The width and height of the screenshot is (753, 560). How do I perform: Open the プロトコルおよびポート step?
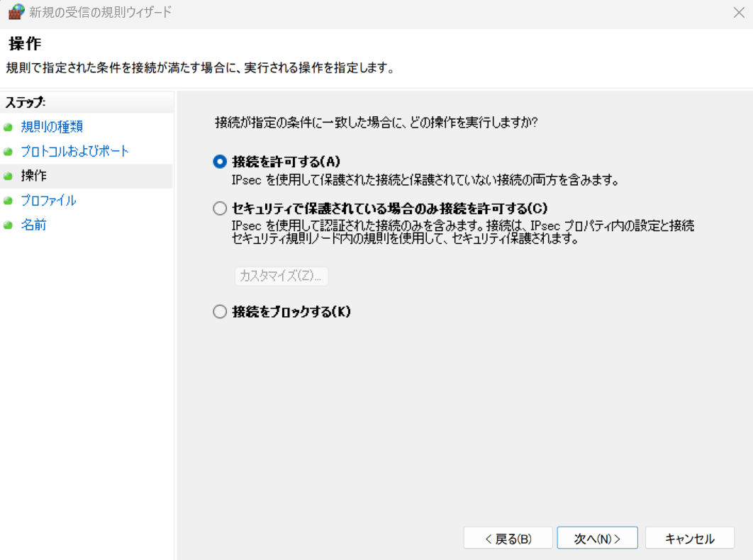[x=74, y=151]
